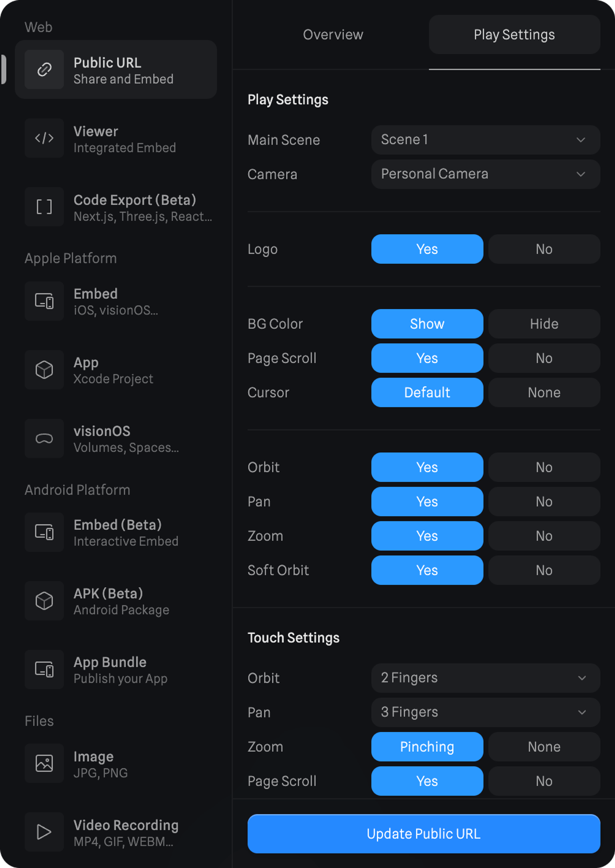Set Cursor option to None
Screen dimensions: 615x868
click(x=544, y=392)
